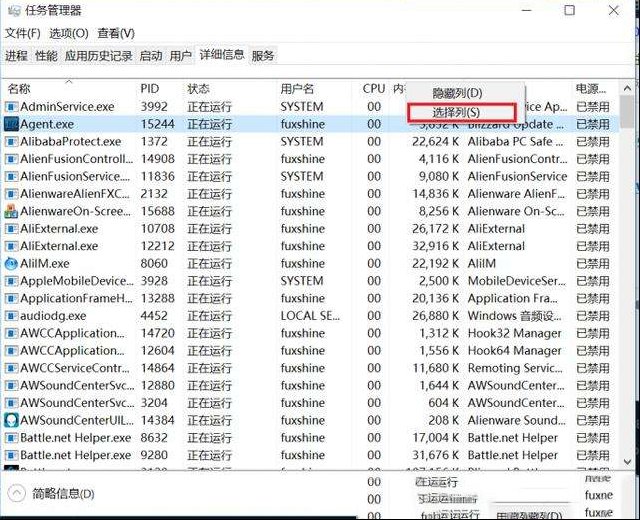
Task: Click PID 3204 cell
Action: point(154,403)
